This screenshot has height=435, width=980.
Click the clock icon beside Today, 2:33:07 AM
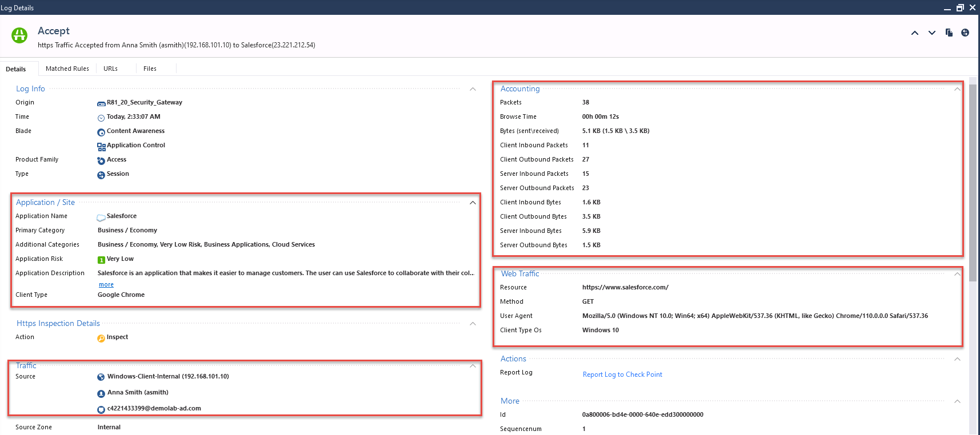tap(101, 118)
